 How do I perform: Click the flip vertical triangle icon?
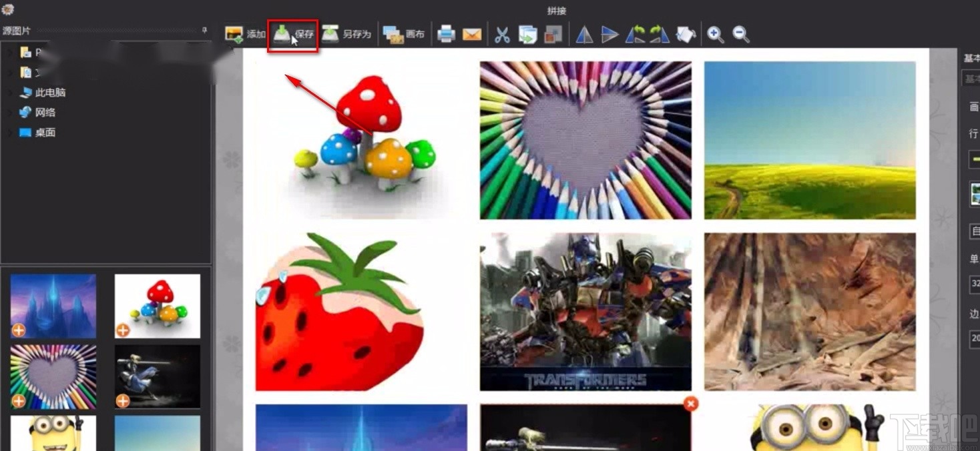[609, 35]
